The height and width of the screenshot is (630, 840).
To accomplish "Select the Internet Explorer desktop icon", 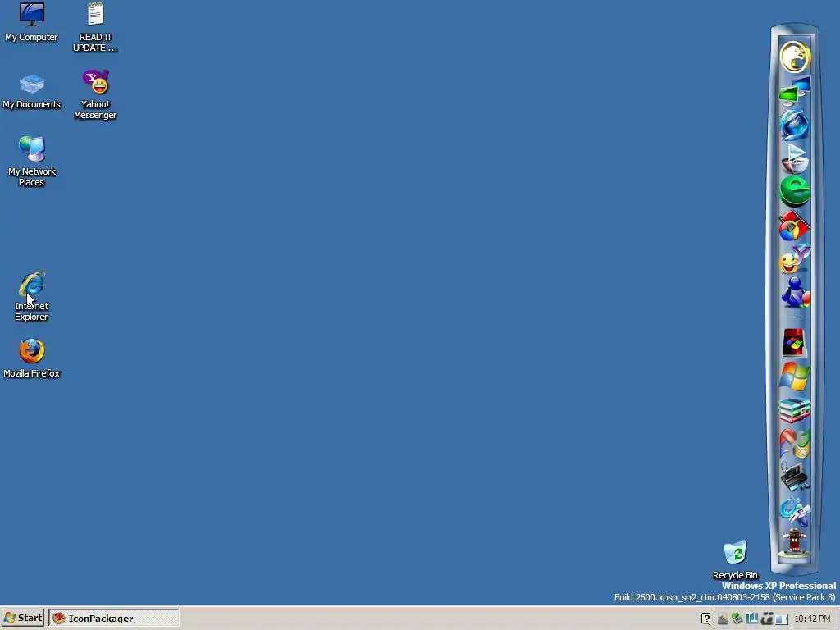I will click(x=32, y=296).
